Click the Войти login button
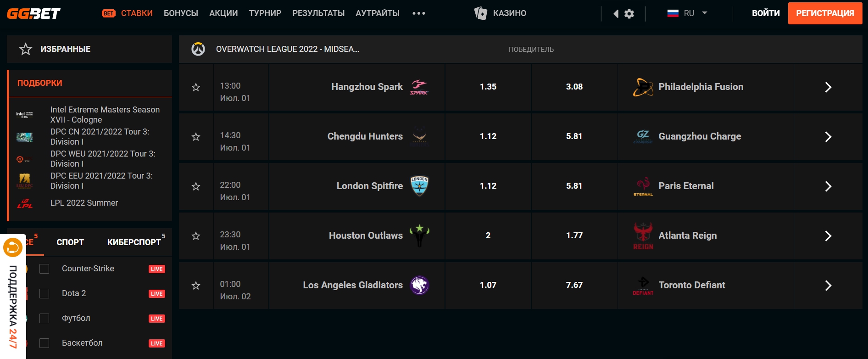 tap(765, 13)
